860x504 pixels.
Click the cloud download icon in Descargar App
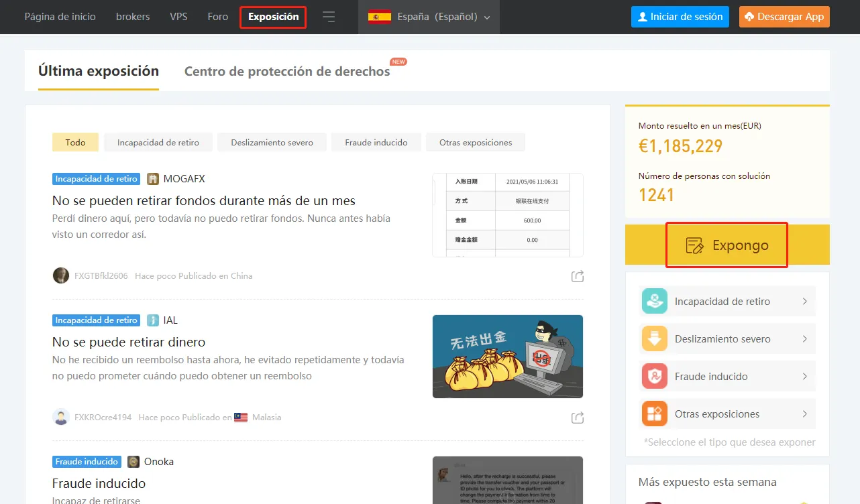click(749, 17)
